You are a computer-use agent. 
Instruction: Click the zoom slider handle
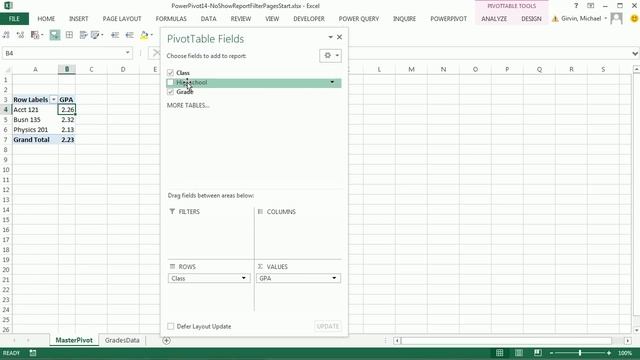coord(580,353)
